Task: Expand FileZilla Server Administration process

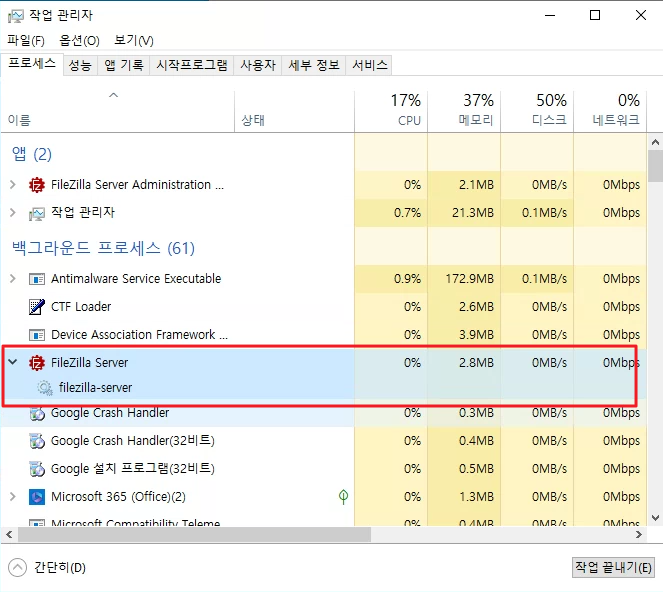Action: (12, 185)
